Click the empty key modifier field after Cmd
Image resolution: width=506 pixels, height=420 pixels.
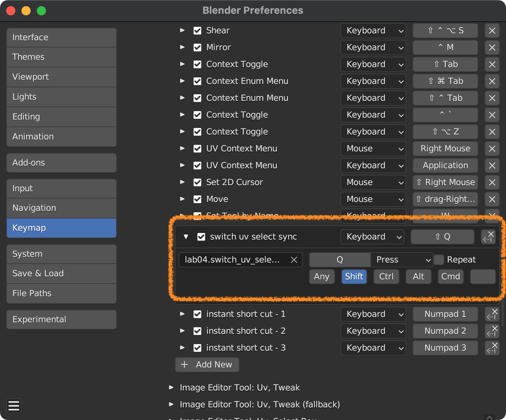[x=483, y=277]
